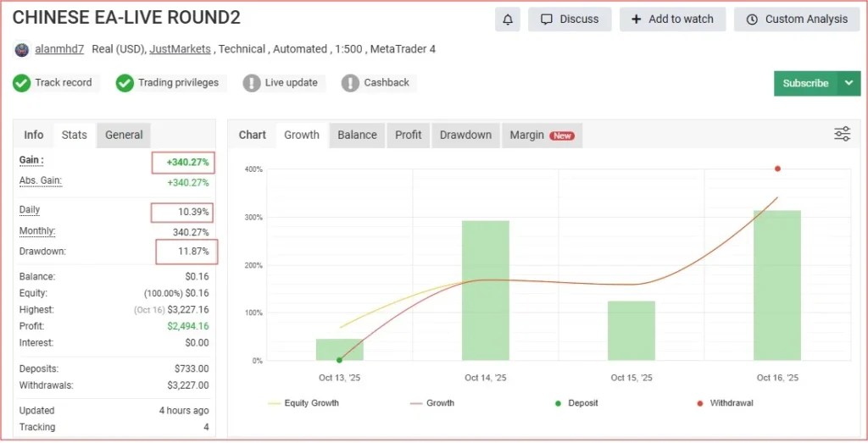Viewport: 868px width, 443px height.
Task: Click the Daily label
Action: pos(30,210)
